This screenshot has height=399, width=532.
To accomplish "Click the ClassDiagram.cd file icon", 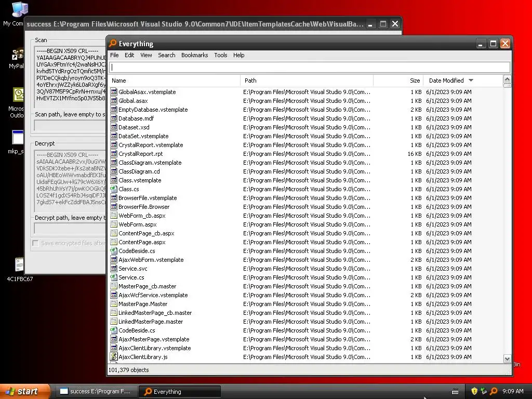I will 114,171.
